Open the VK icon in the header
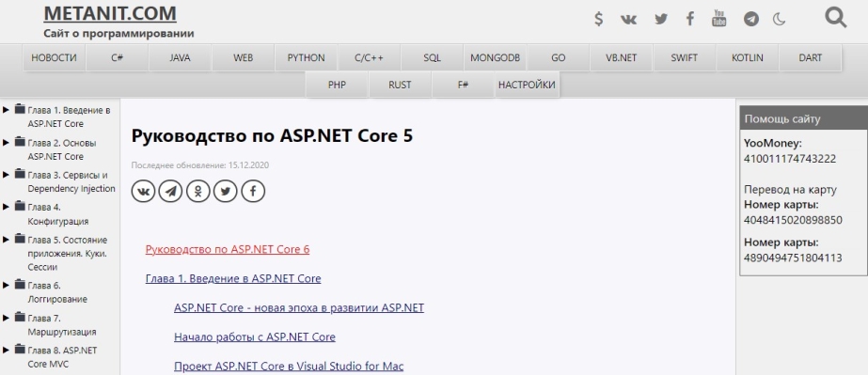The width and height of the screenshot is (868, 375). tap(628, 20)
